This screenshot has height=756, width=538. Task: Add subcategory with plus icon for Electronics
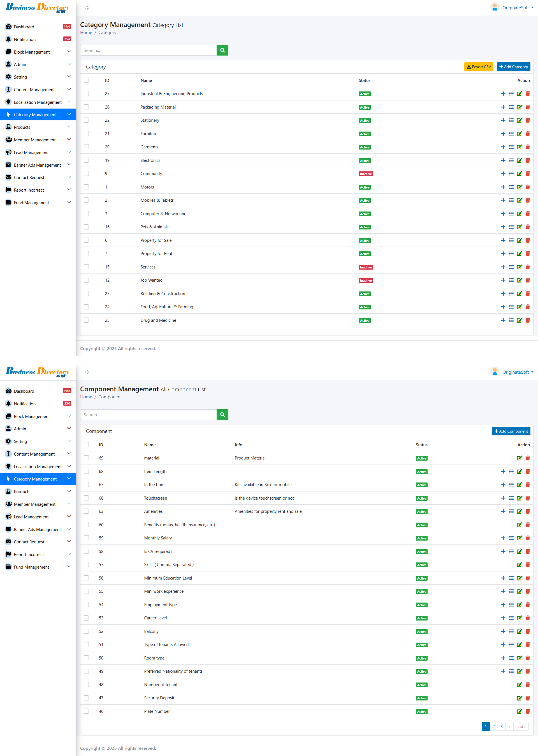[503, 160]
